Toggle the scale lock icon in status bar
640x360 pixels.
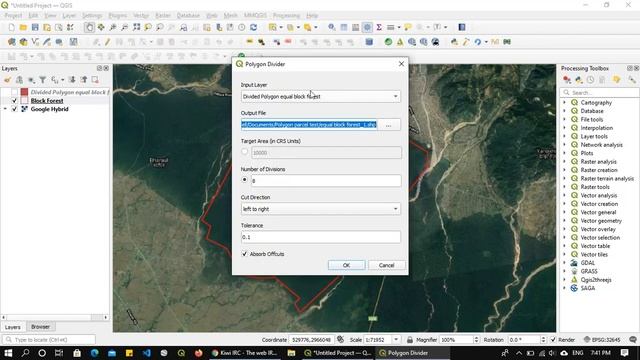[409, 340]
